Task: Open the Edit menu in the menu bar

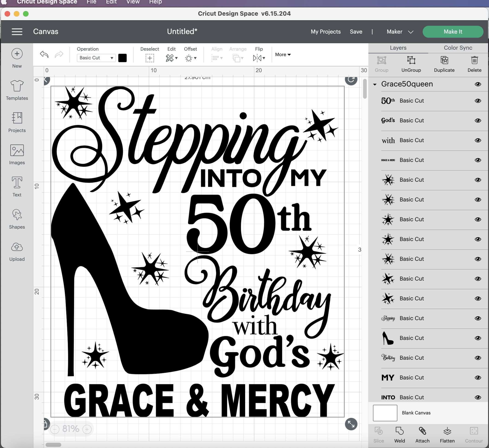Action: coord(111,2)
